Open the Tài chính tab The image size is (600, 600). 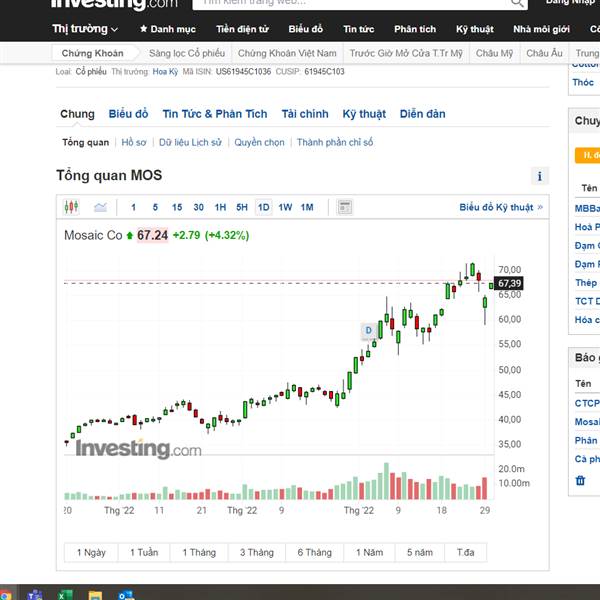[x=305, y=114]
